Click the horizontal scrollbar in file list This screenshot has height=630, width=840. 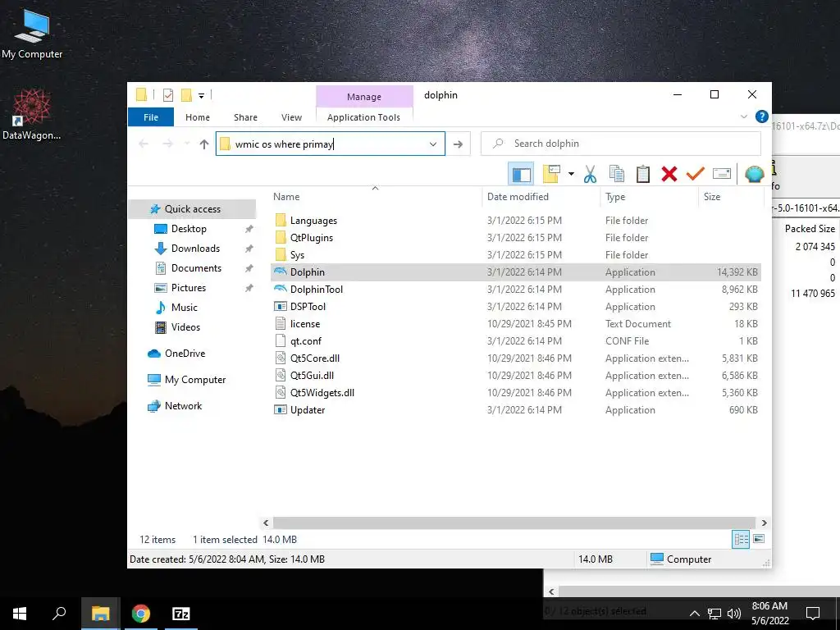(x=514, y=523)
